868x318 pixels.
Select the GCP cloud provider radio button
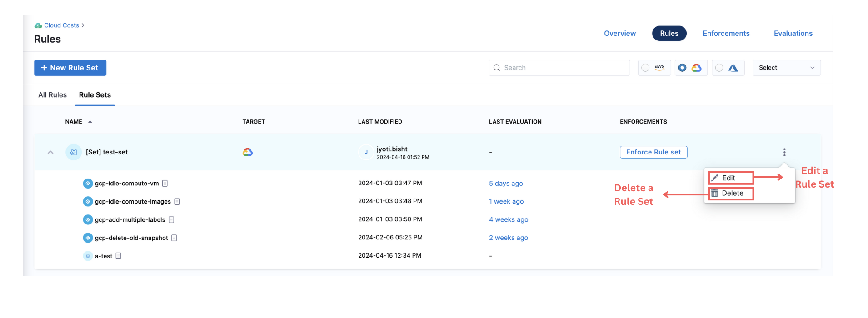(x=682, y=68)
